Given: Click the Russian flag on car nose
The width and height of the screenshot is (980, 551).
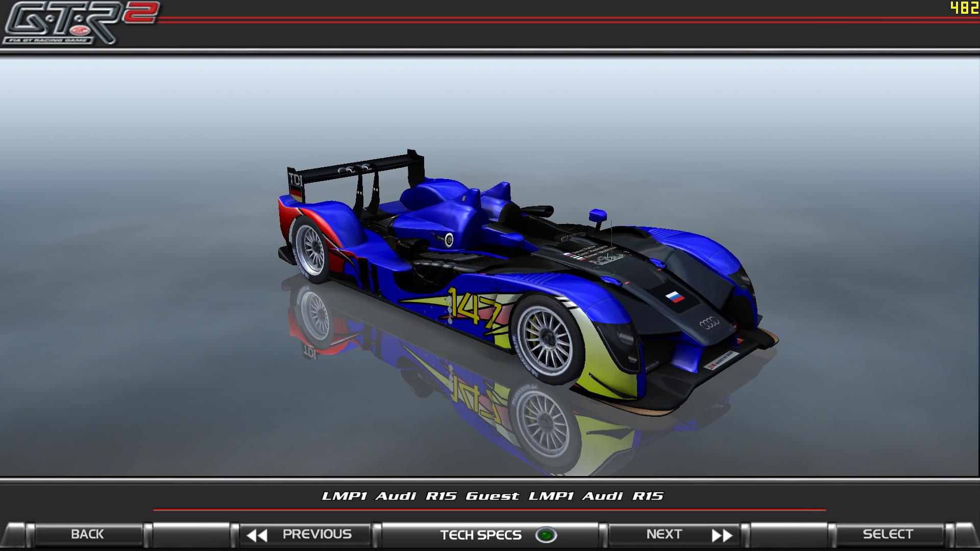Looking at the screenshot, I should point(675,297).
